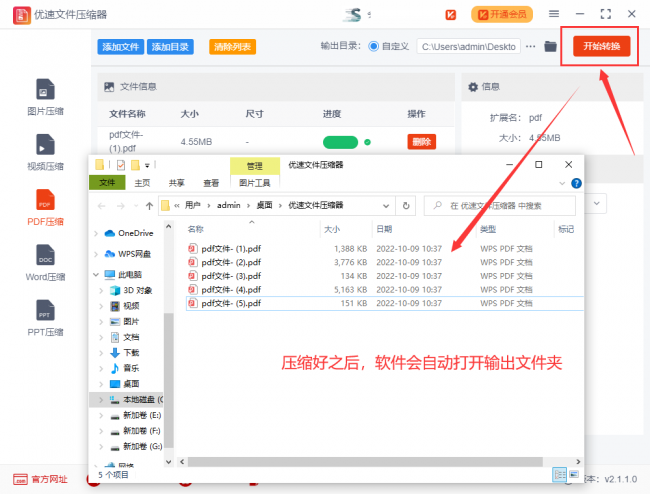The width and height of the screenshot is (650, 494).
Task: Click the orange K icon in title bar
Action: click(x=451, y=15)
